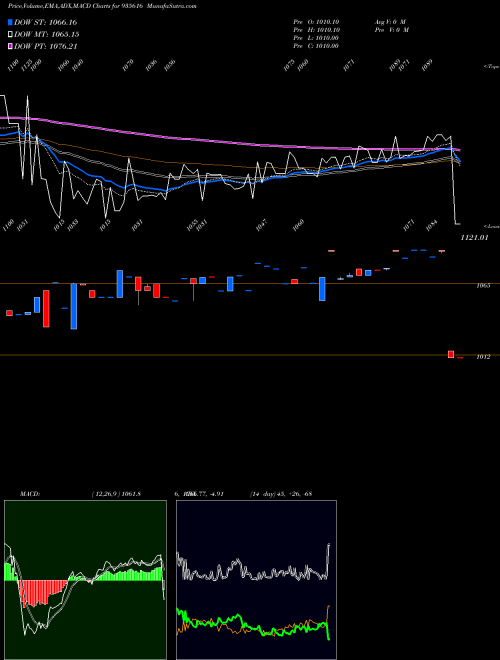Click the 1065 price level label
The height and width of the screenshot is (660, 500).
(x=483, y=285)
